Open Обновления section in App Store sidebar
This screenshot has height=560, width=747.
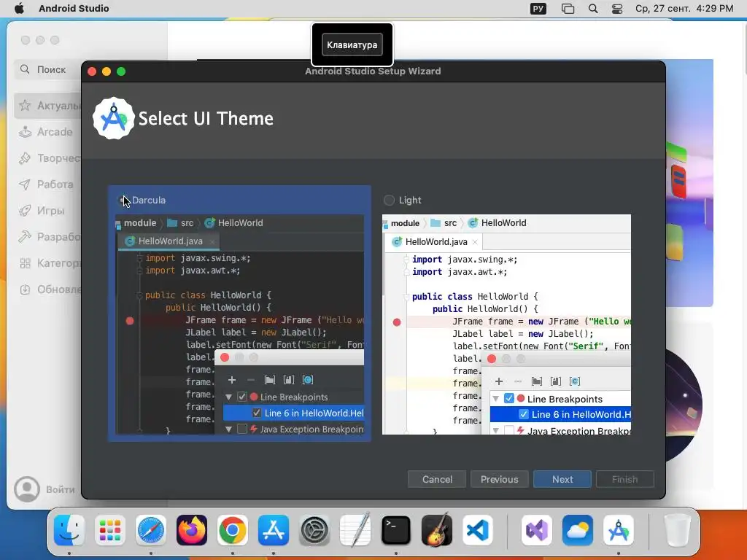coord(47,289)
